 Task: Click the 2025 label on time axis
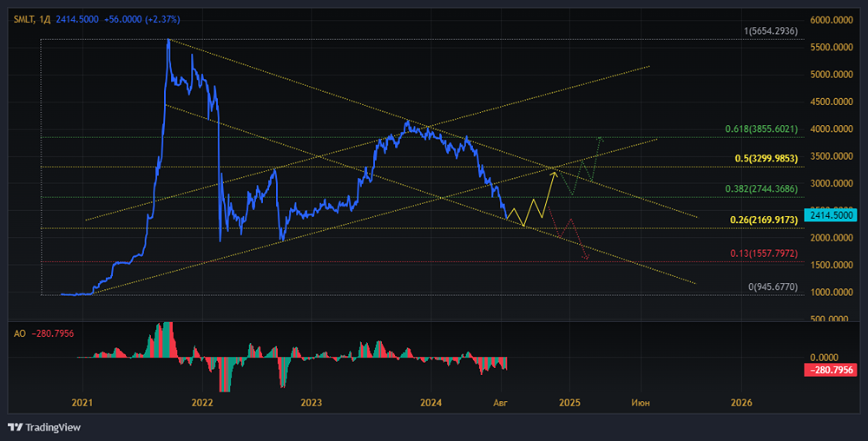(x=569, y=403)
